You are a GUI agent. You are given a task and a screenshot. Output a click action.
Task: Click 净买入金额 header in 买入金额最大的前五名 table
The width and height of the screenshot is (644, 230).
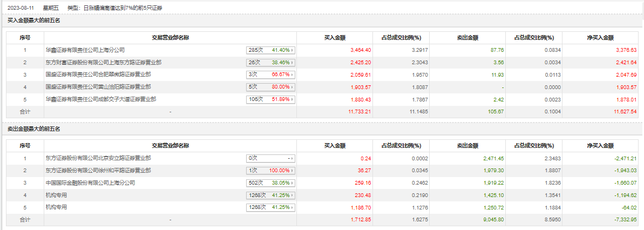(x=600, y=38)
